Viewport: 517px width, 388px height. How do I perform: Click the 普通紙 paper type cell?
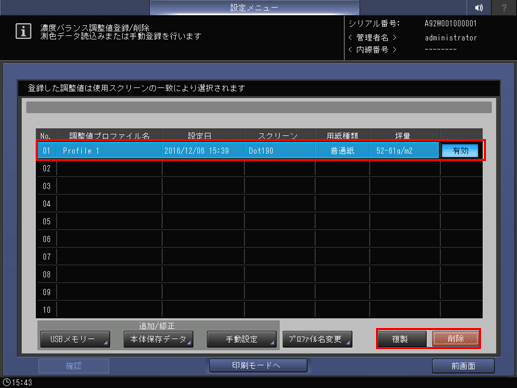(342, 151)
